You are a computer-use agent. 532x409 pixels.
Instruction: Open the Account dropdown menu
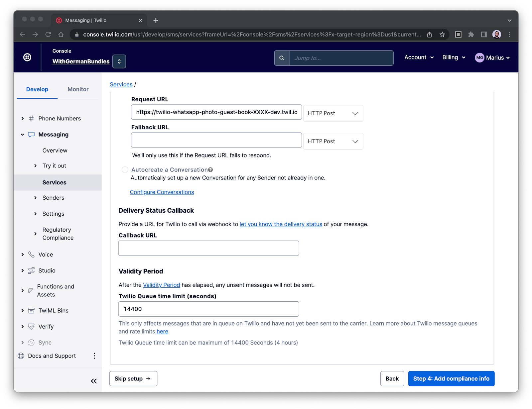pos(419,57)
